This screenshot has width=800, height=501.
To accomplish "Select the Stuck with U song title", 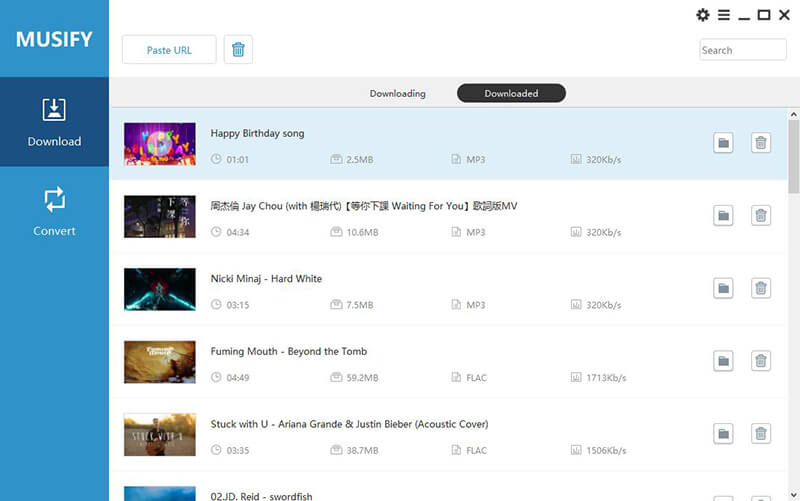I will [349, 424].
